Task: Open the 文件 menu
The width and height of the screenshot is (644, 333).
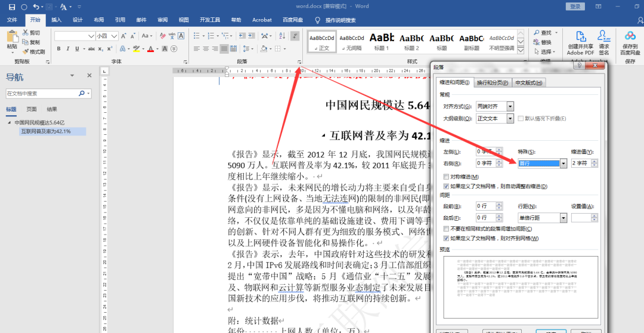Action: pos(12,20)
